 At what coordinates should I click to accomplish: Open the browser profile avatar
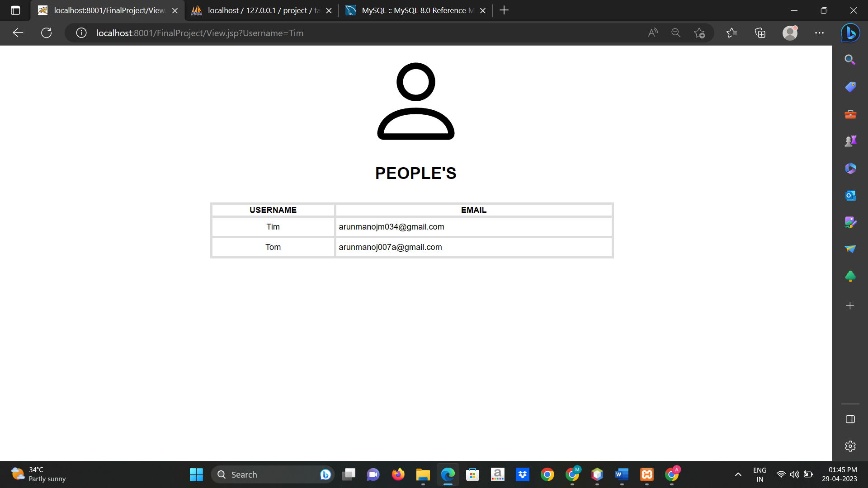pyautogui.click(x=790, y=33)
